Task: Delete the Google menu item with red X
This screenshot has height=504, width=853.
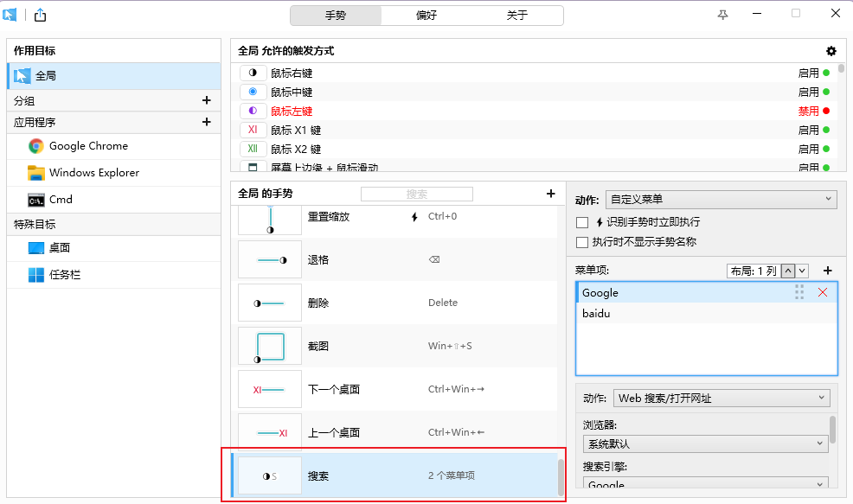Action: 822,293
